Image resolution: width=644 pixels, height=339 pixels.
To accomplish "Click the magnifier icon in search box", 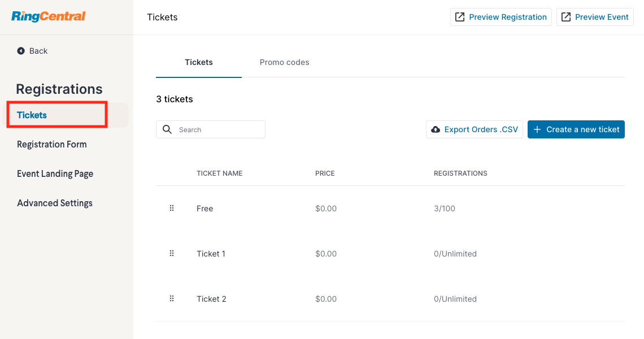I will coord(167,129).
